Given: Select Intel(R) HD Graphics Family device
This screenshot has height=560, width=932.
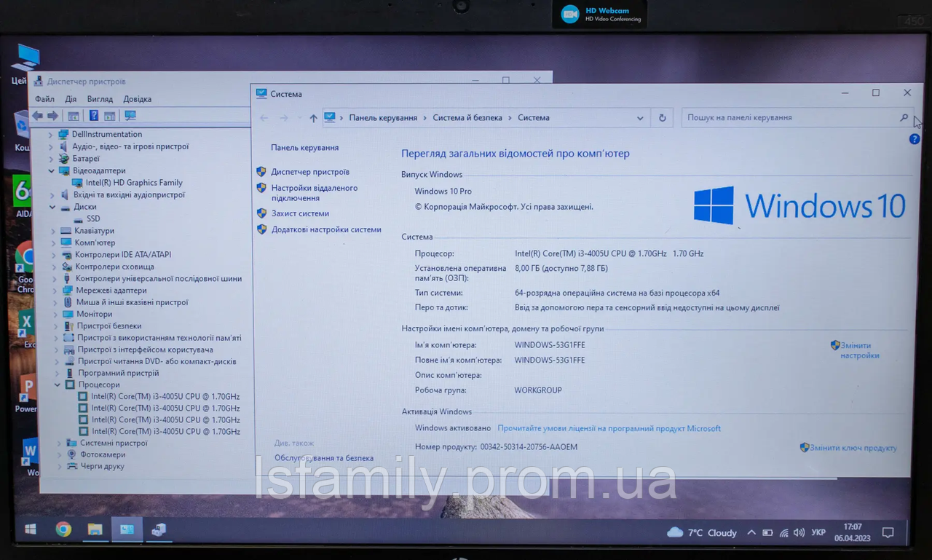Looking at the screenshot, I should tap(134, 183).
